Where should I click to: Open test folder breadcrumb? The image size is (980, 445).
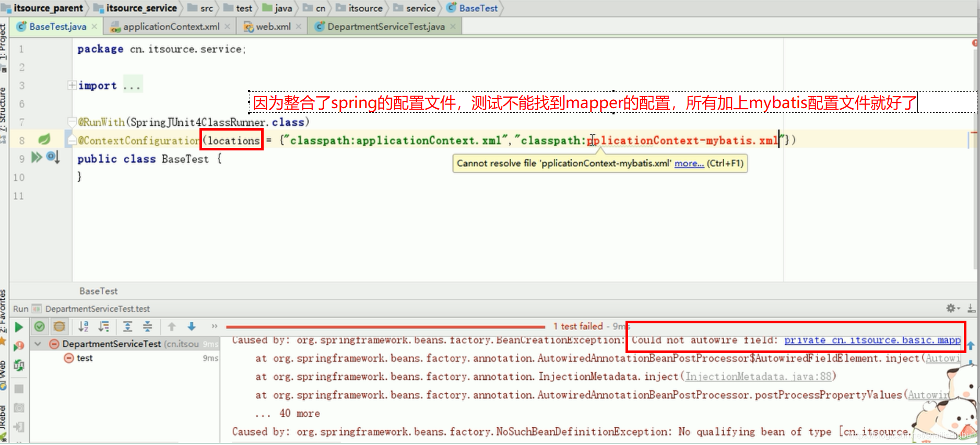point(238,8)
